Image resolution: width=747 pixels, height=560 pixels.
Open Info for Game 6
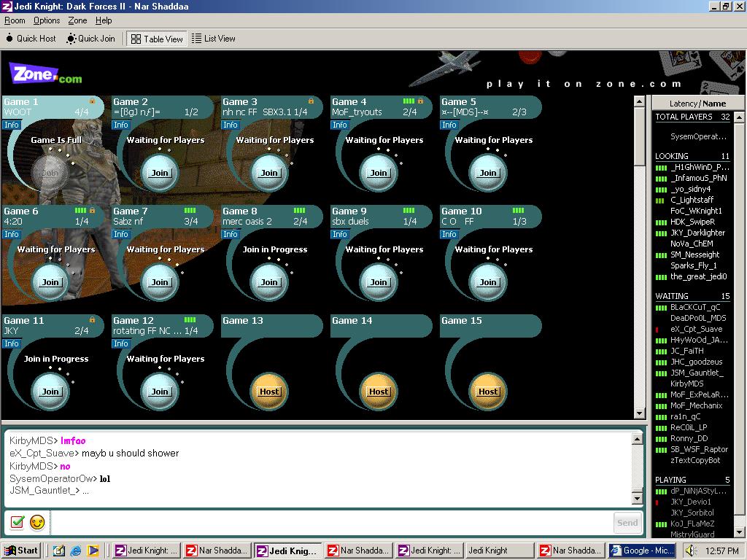[x=12, y=234]
